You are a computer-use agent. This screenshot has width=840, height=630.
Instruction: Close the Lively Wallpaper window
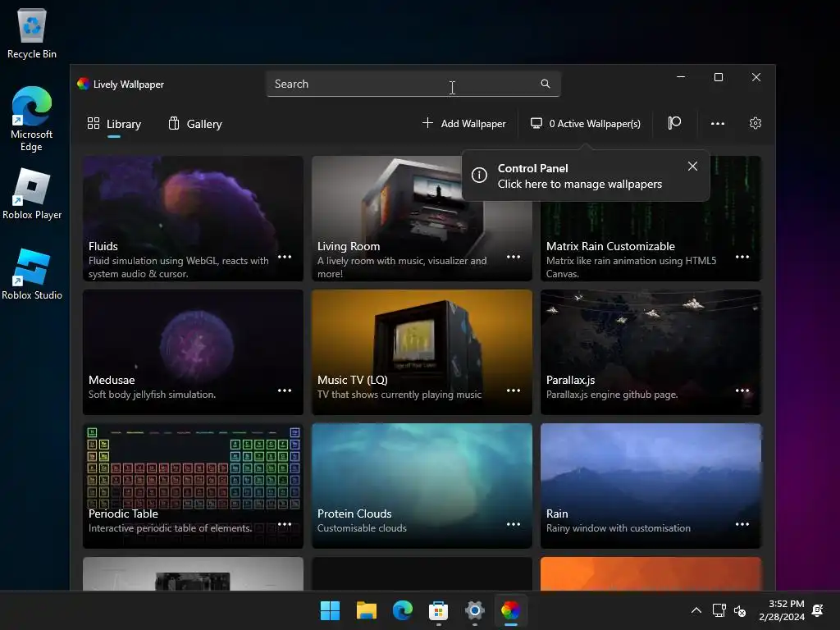[x=756, y=77]
